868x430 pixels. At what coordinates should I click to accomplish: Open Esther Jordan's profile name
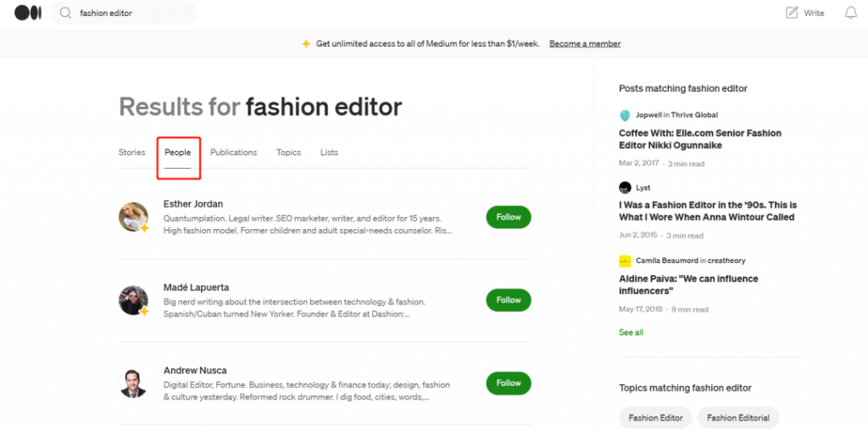coord(193,204)
